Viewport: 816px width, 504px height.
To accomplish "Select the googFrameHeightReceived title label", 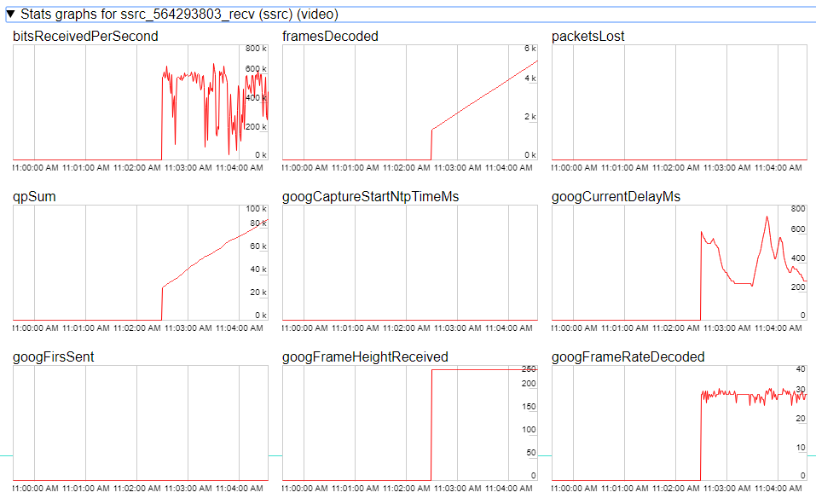I will pyautogui.click(x=365, y=356).
